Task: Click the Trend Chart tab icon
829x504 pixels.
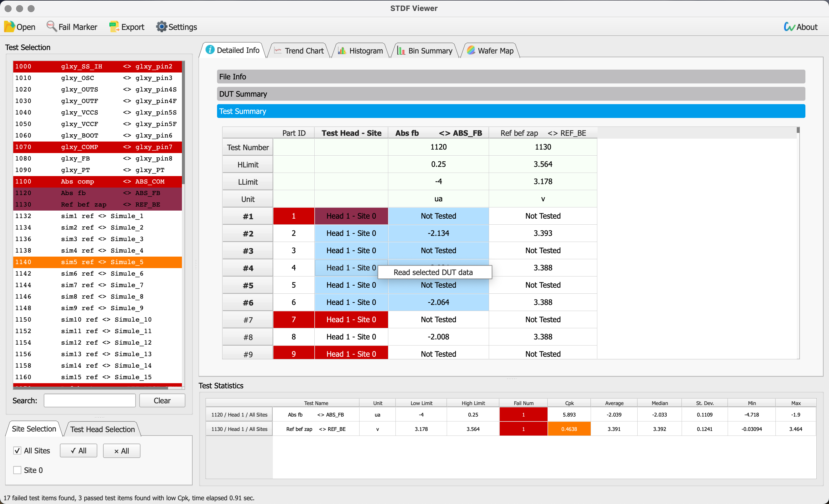Action: coord(278,51)
